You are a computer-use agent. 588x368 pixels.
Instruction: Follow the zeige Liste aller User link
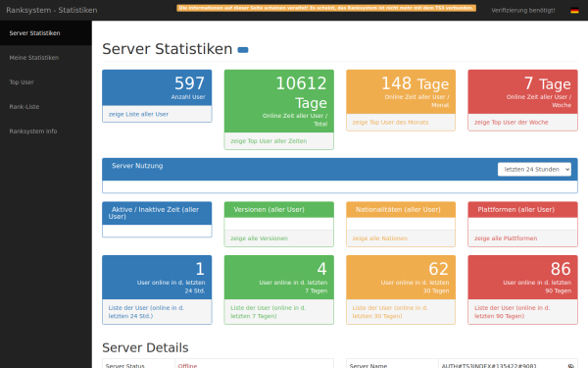pos(138,114)
